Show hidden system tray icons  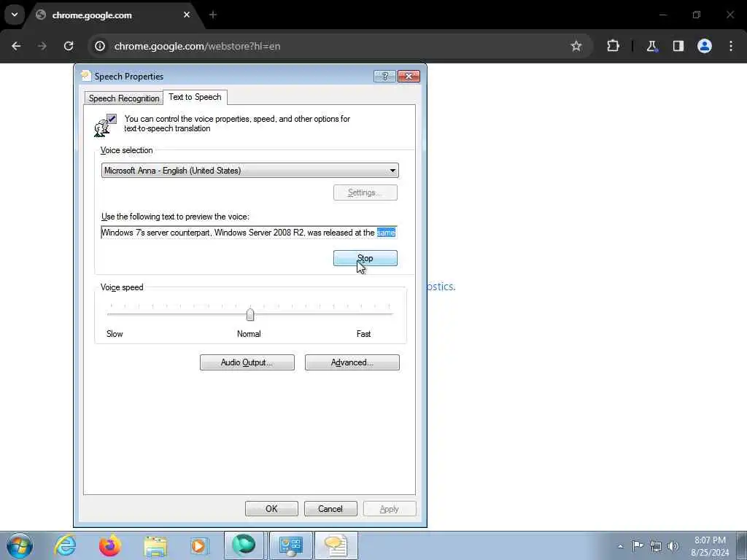[x=620, y=546]
